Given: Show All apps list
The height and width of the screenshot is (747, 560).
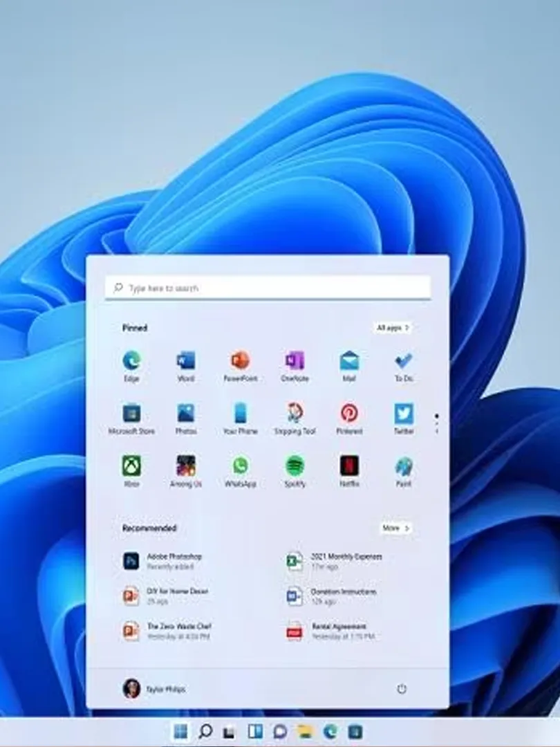Looking at the screenshot, I should (393, 328).
